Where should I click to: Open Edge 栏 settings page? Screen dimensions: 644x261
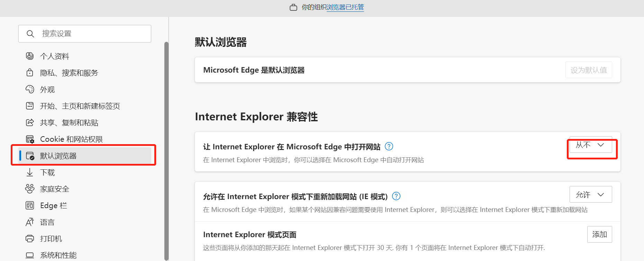[54, 206]
